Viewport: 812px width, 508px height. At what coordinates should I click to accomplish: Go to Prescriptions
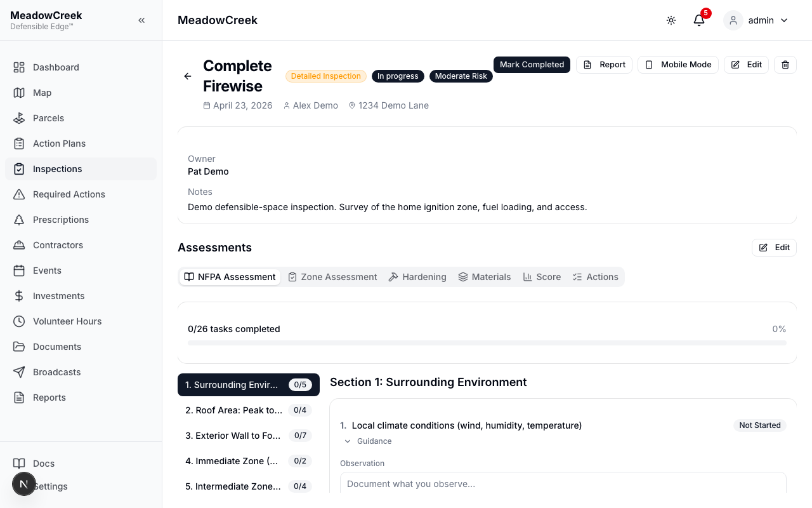click(x=81, y=220)
